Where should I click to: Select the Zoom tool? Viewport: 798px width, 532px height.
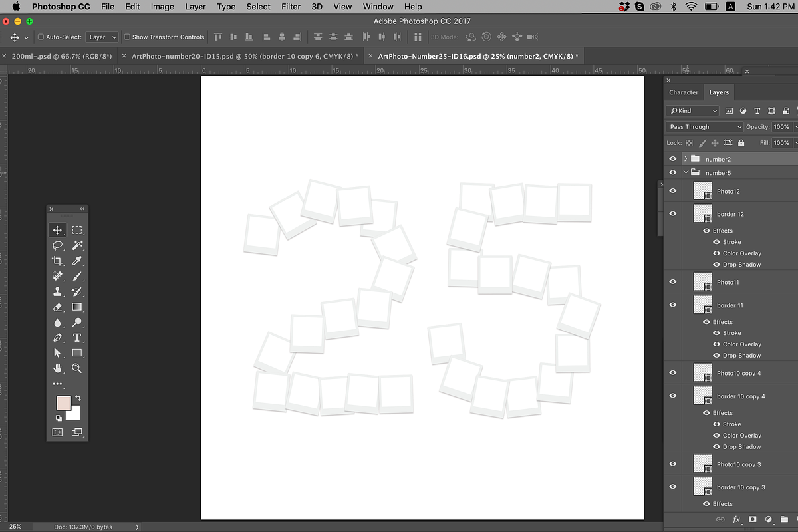(77, 368)
